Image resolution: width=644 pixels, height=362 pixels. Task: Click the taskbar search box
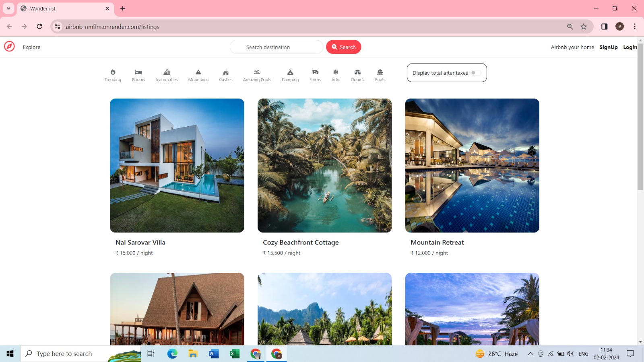[x=80, y=354]
